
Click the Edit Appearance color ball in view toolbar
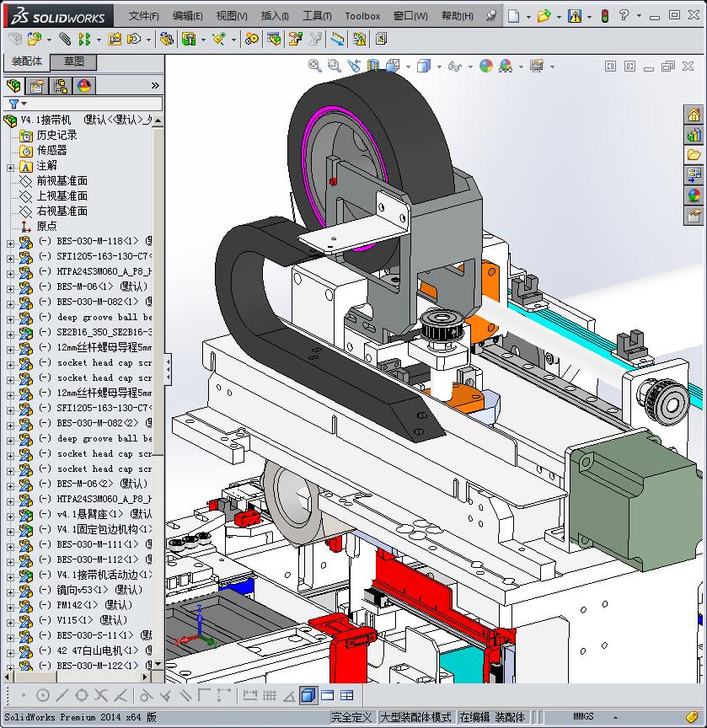click(486, 66)
